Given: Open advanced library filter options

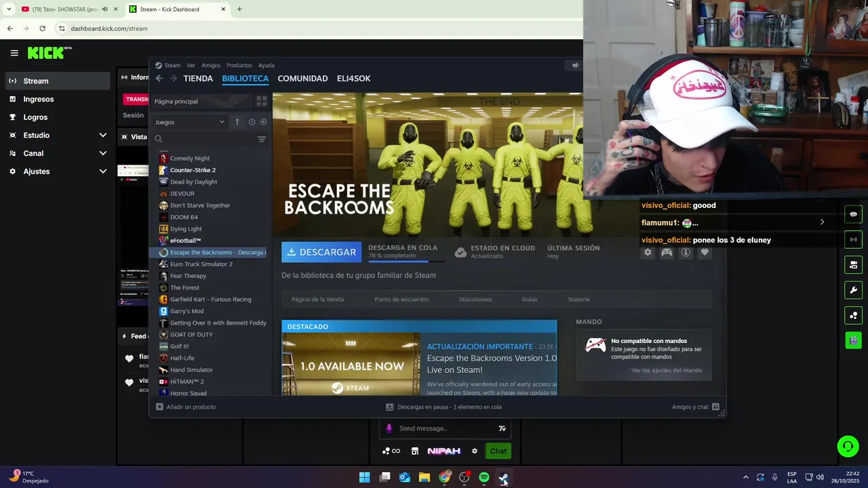Looking at the screenshot, I should coord(261,139).
